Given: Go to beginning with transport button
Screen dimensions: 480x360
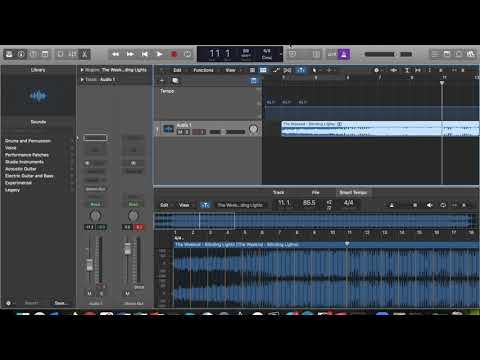Looking at the screenshot, I should pos(145,54).
